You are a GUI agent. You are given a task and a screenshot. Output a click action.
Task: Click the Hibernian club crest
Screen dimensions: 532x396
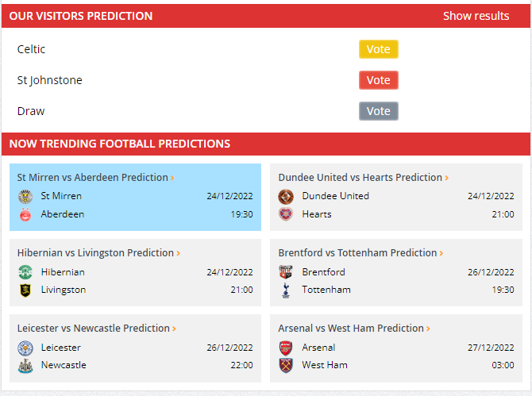pyautogui.click(x=25, y=272)
